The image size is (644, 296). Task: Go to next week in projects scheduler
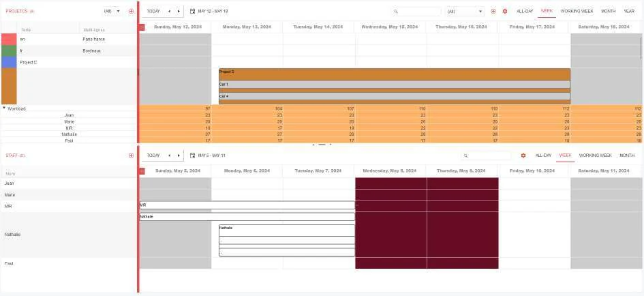(179, 12)
